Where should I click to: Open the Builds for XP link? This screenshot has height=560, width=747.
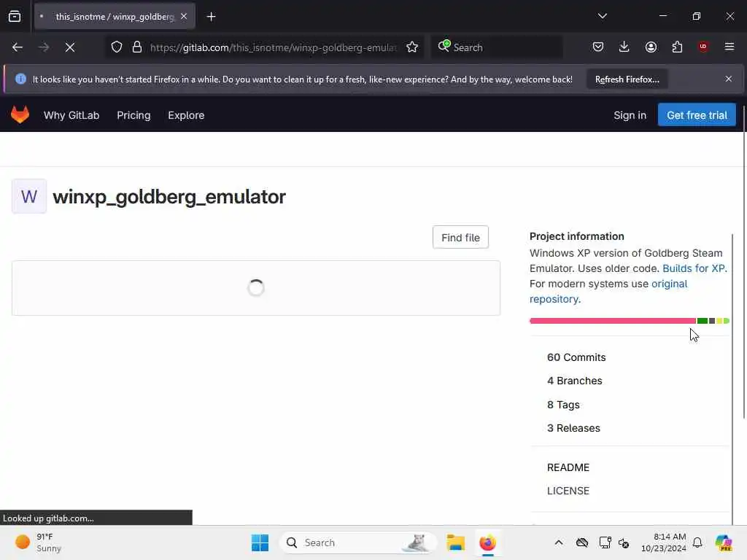(x=694, y=268)
